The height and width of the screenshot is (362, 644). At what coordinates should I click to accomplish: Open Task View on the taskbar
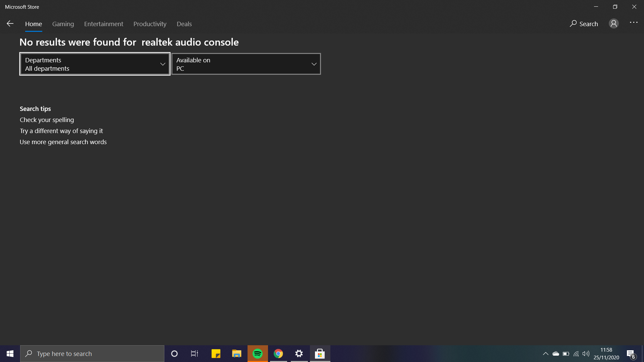[195, 354]
